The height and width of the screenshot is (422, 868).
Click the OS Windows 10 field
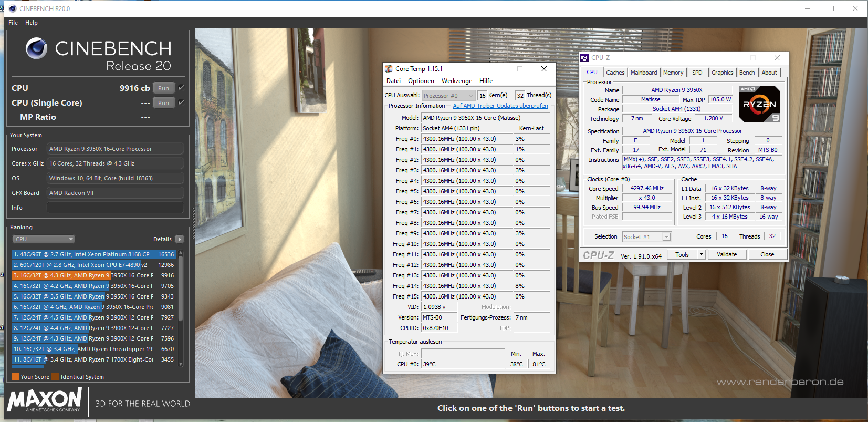coord(115,178)
